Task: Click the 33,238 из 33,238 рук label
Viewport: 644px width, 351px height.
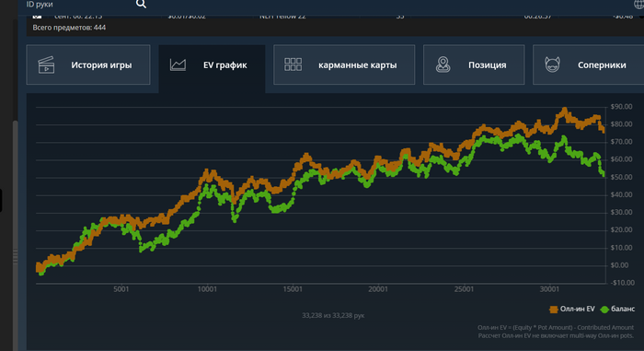Action: (333, 316)
